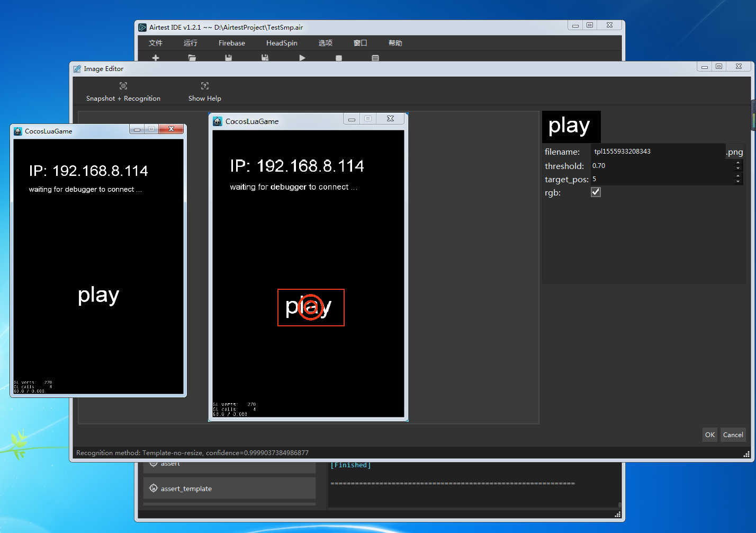Decrease the threshold value with down arrow

[x=738, y=168]
